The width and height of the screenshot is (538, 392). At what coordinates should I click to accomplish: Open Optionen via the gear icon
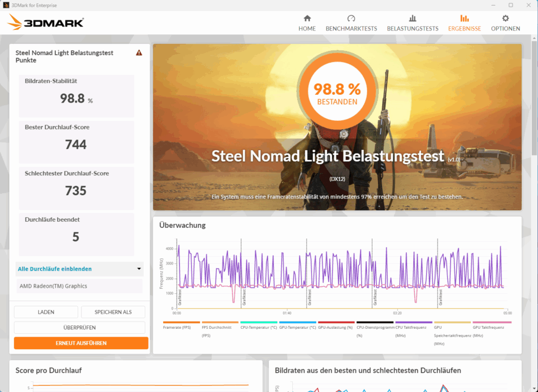click(x=505, y=18)
